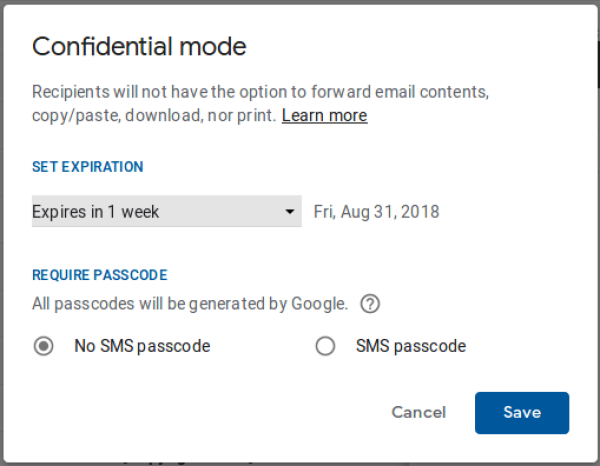Click "All passcodes will be generated by Google" text
Image resolution: width=600 pixels, height=466 pixels.
point(190,303)
